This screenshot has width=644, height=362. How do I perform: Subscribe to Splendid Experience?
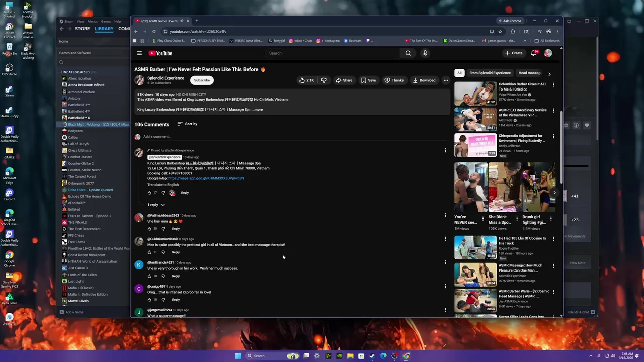tap(202, 80)
